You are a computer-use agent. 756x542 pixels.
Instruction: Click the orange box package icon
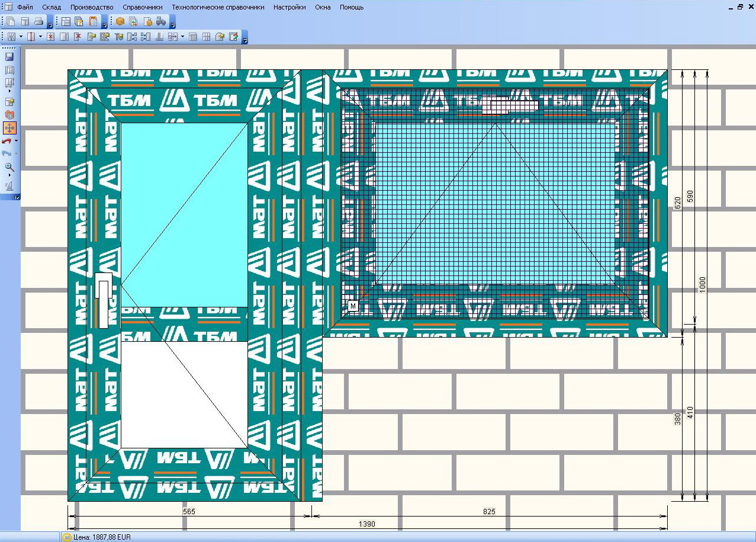point(120,21)
